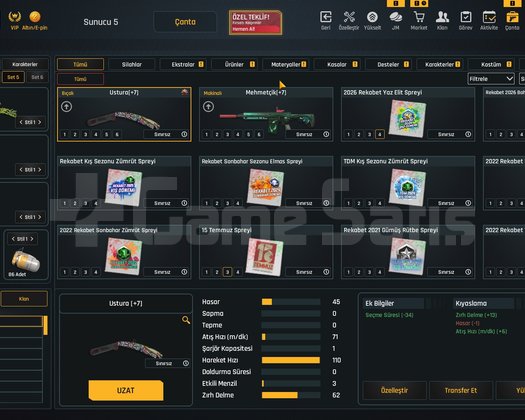The width and height of the screenshot is (525, 420).
Task: Select the Mehmetçik rifle item card
Action: pyautogui.click(x=266, y=115)
